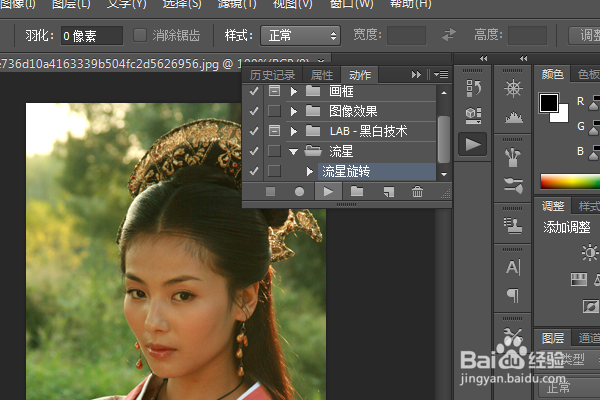
Task: Open the 颜色 panel tab
Action: click(x=553, y=74)
